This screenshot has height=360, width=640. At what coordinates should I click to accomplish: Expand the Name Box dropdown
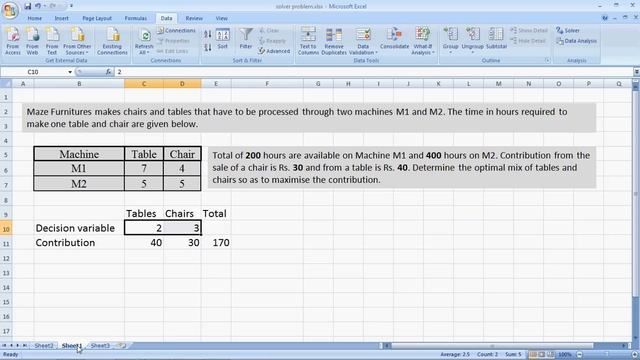click(x=70, y=72)
